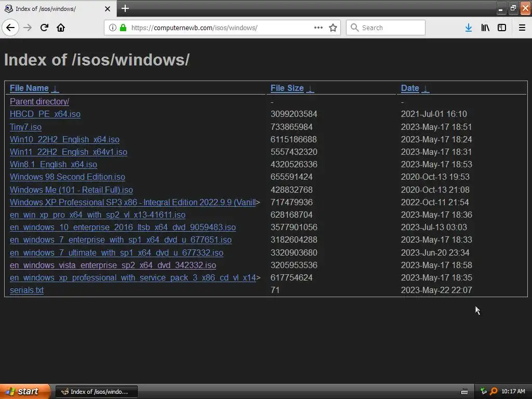Click the forward navigation arrow

(28, 28)
